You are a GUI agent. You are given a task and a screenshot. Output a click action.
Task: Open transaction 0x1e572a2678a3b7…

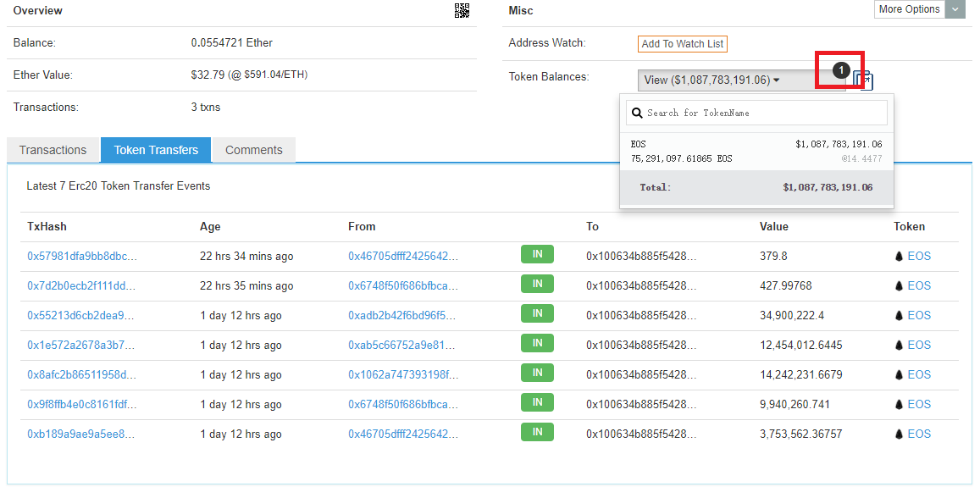click(80, 345)
